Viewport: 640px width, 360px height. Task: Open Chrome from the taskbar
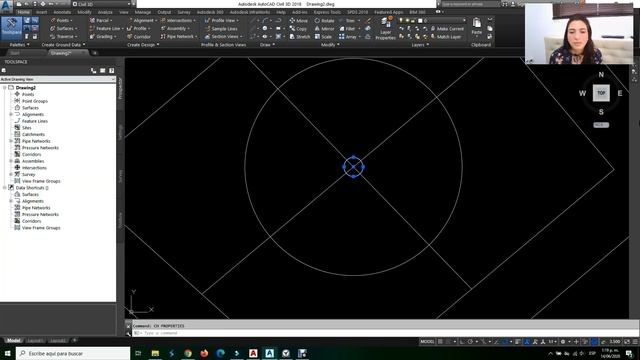[188, 353]
